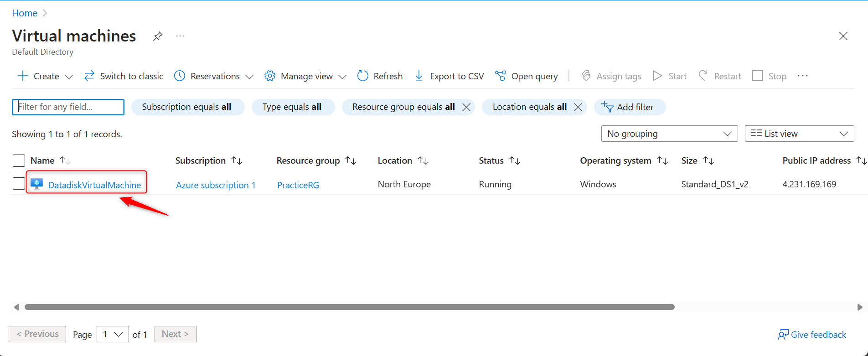Switch to classic view
868x356 pixels.
click(124, 76)
